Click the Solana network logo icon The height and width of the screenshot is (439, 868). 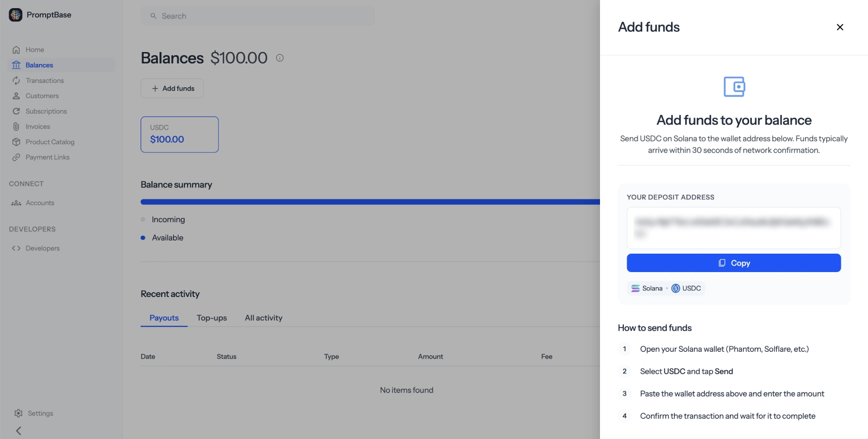(x=635, y=288)
